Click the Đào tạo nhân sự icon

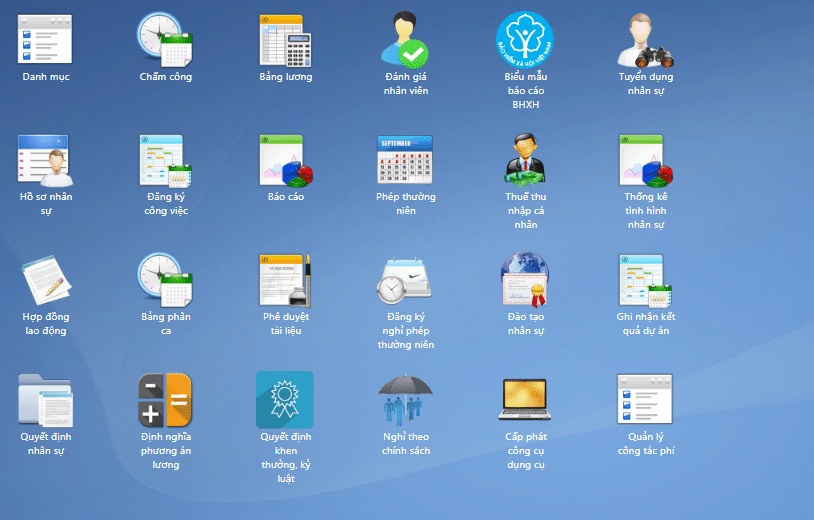525,279
